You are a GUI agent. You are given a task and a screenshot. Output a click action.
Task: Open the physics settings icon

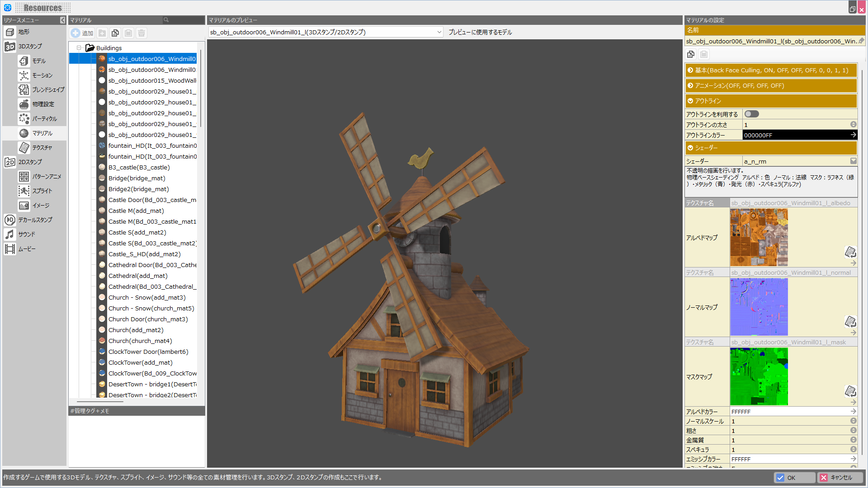coord(24,104)
